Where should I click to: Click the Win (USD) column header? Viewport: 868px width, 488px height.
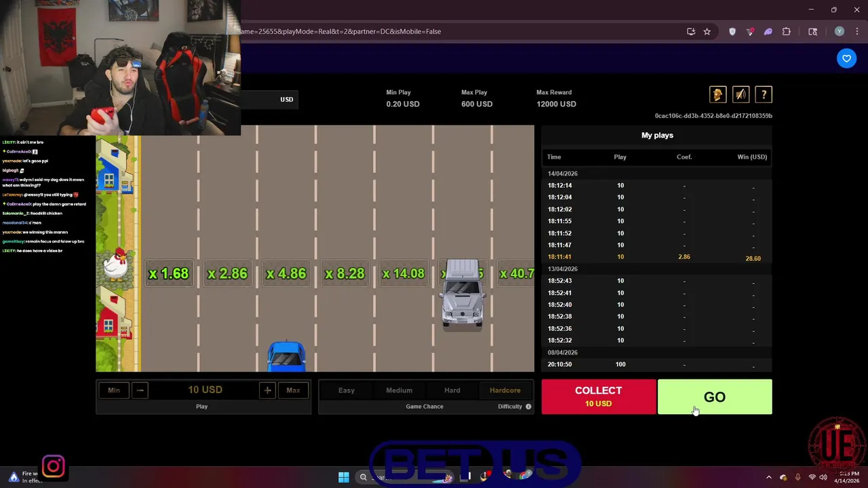pos(752,157)
